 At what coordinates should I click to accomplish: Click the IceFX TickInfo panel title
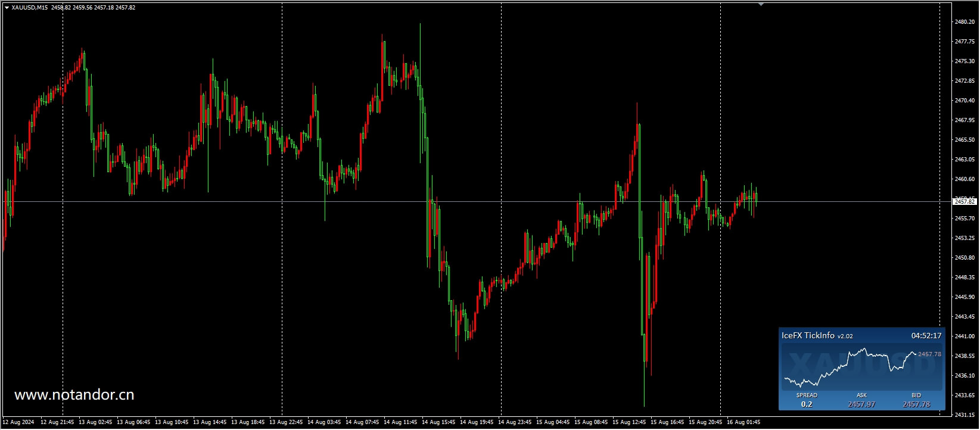(808, 336)
